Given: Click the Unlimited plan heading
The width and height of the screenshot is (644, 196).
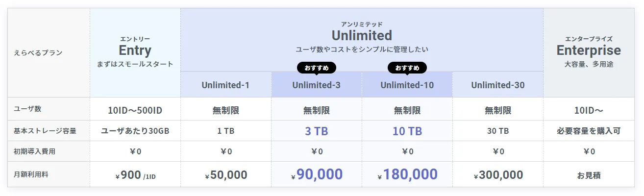Looking at the screenshot, I should pos(362,35).
